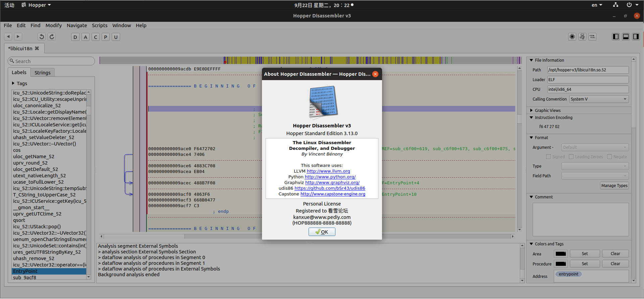The image size is (644, 299).
Task: Mark selection as ASCII with A button
Action: 86,37
